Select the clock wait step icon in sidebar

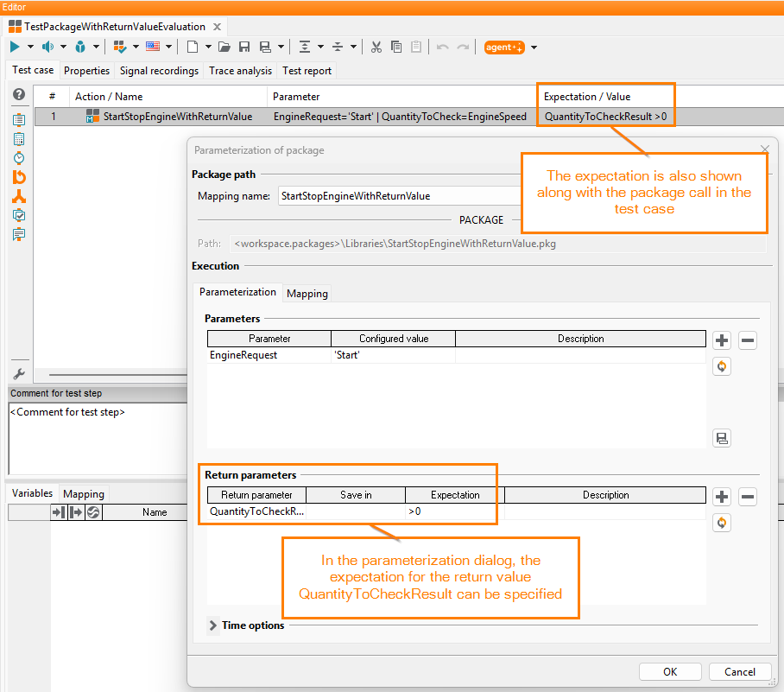click(19, 158)
